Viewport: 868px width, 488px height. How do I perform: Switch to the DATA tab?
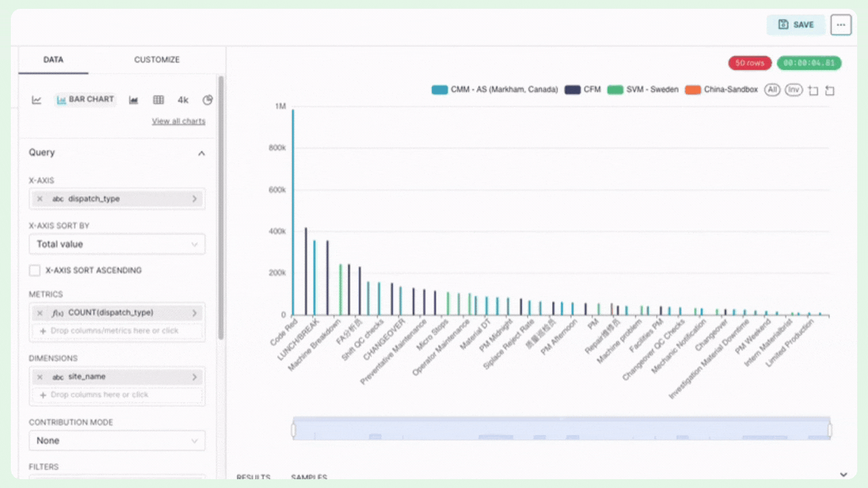tap(54, 60)
